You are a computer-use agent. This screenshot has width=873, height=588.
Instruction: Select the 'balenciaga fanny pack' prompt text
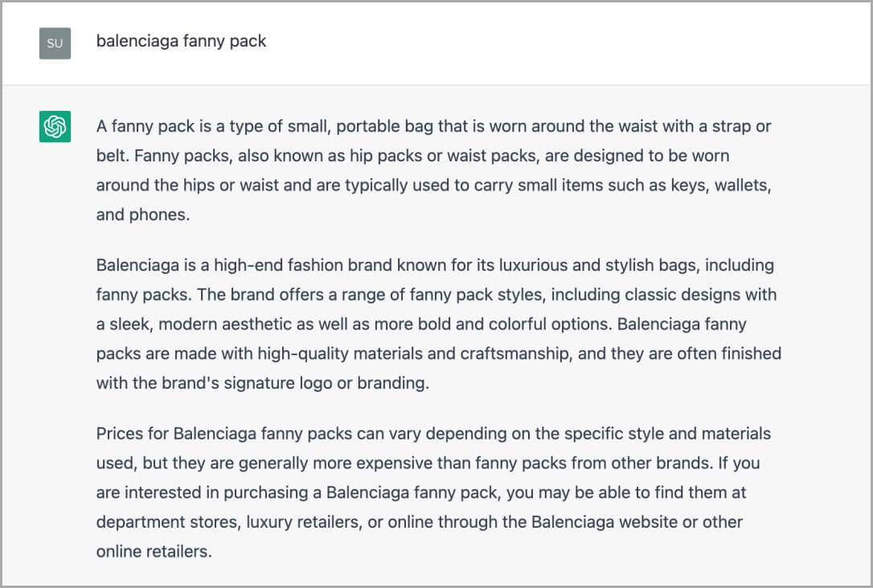coord(181,41)
